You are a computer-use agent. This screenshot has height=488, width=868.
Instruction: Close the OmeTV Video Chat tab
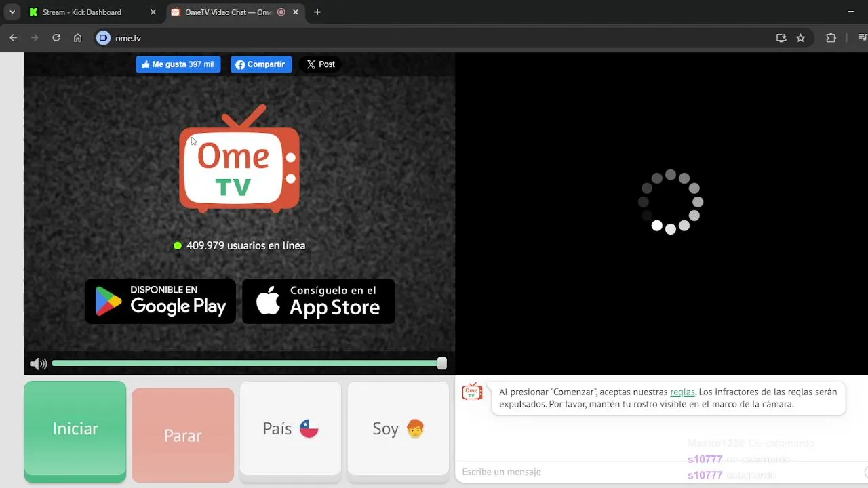296,12
